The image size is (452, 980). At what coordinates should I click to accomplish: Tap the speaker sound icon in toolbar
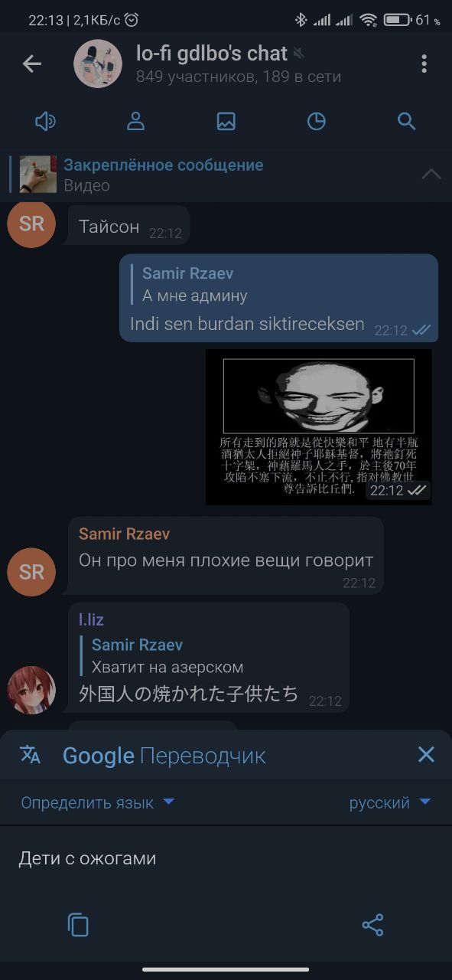coord(46,121)
